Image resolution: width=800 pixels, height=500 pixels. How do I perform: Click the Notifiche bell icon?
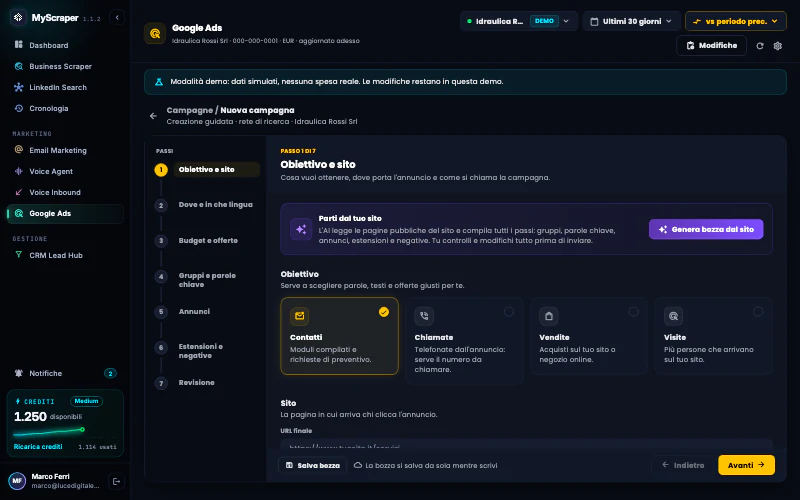point(19,373)
